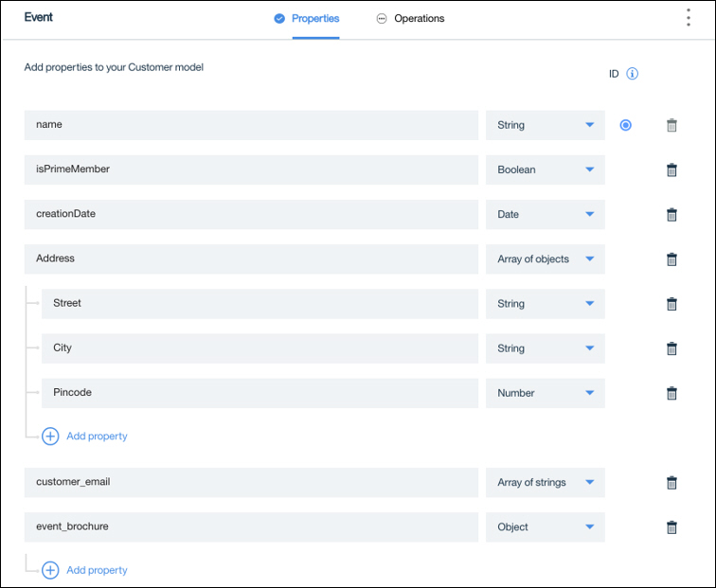Select the name property as ID
This screenshot has width=716, height=588.
coord(626,125)
